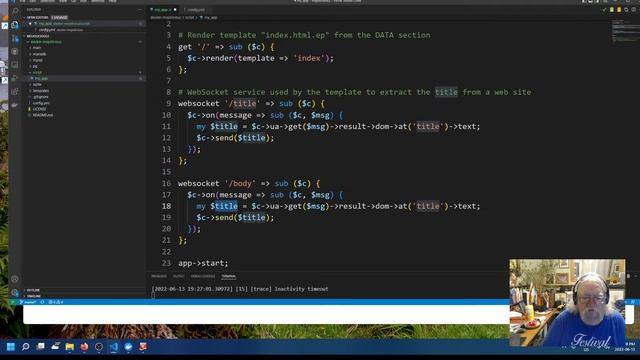
Task: Open the red app icon on taskbar
Action: point(143,347)
